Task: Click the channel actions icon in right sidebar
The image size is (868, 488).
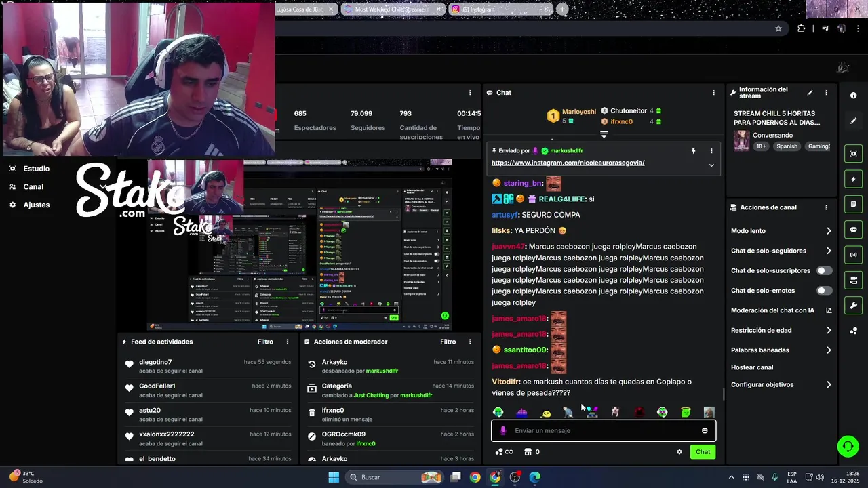Action: coord(853,280)
